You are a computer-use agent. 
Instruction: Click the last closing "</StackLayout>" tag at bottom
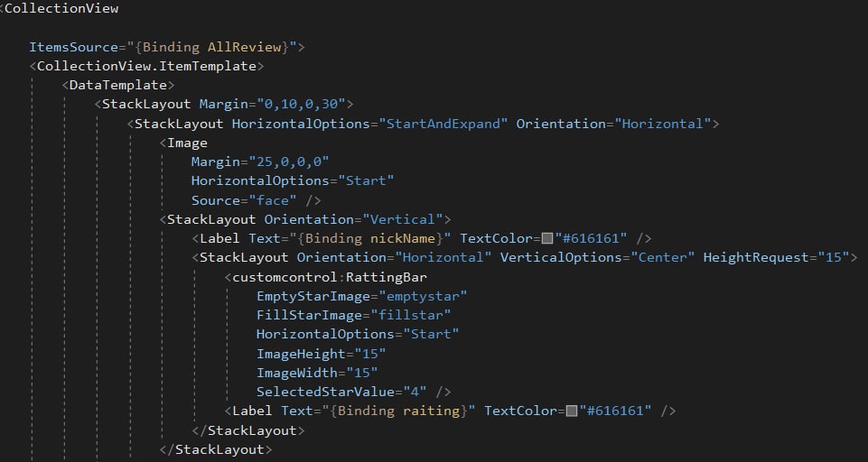pyautogui.click(x=216, y=449)
